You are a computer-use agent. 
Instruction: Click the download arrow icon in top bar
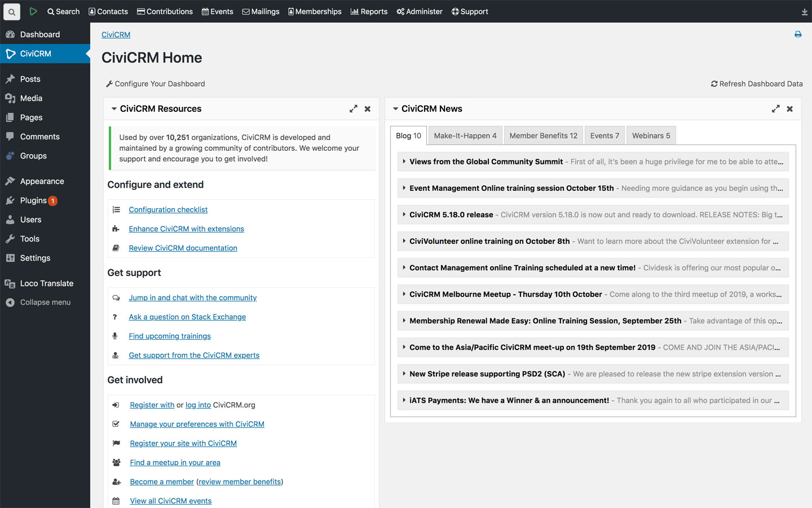pyautogui.click(x=804, y=12)
